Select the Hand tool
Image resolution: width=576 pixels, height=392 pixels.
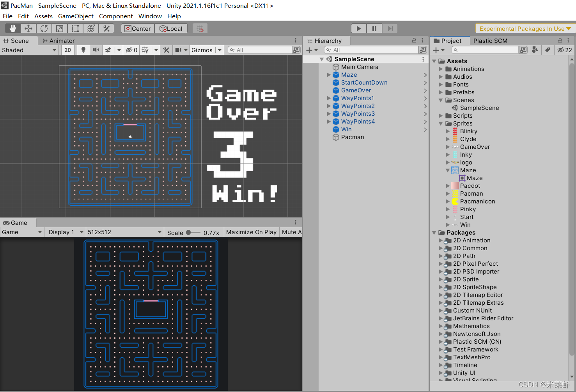(x=13, y=28)
